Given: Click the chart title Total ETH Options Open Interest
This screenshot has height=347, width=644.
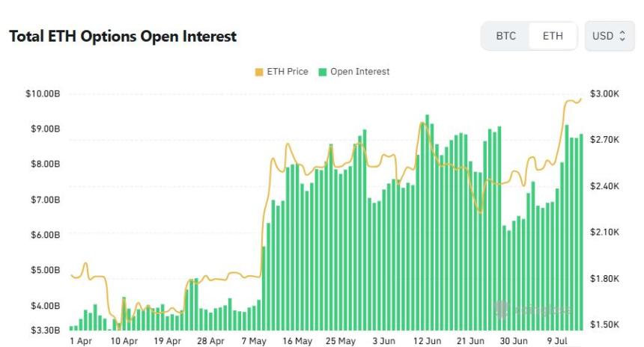Looking at the screenshot, I should pos(123,36).
